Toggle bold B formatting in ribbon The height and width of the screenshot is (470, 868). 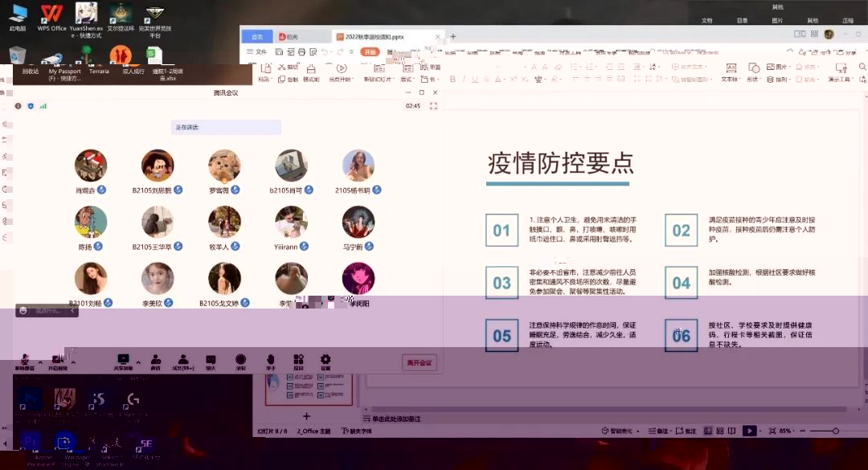(x=452, y=80)
